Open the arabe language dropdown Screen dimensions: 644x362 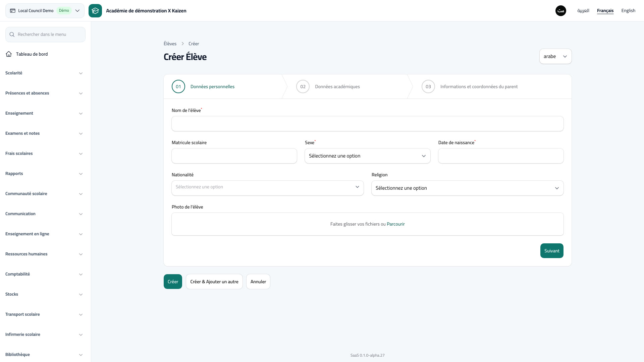pyautogui.click(x=555, y=56)
